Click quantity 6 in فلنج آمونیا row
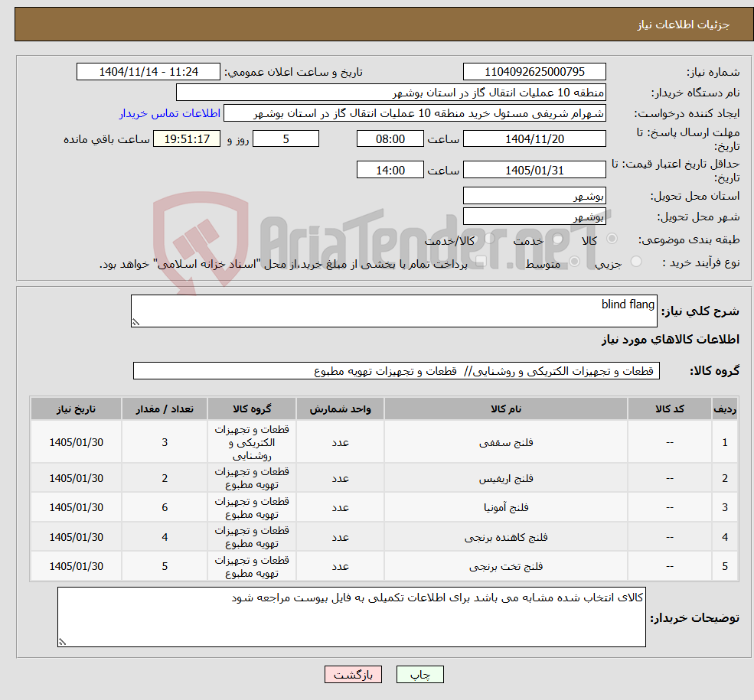The width and height of the screenshot is (754, 700). pyautogui.click(x=165, y=507)
